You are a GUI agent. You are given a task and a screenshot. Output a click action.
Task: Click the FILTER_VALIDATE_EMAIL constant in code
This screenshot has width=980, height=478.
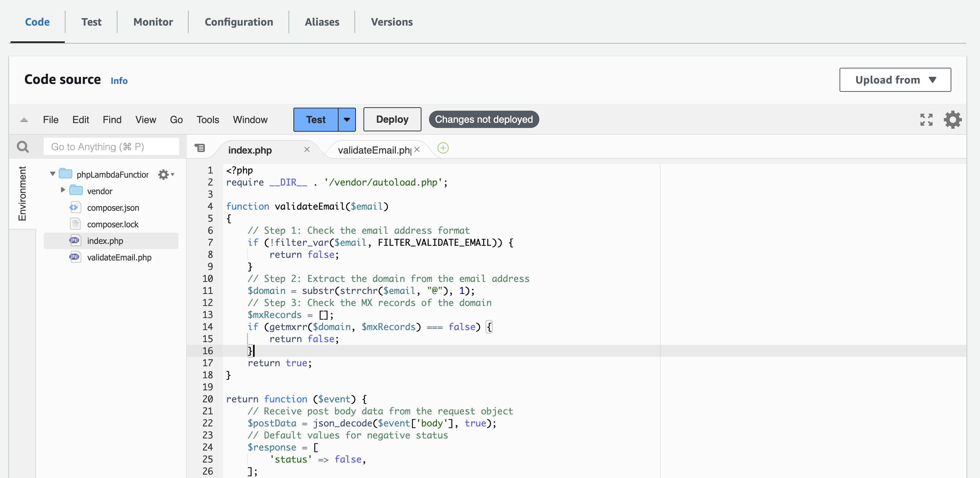click(435, 243)
